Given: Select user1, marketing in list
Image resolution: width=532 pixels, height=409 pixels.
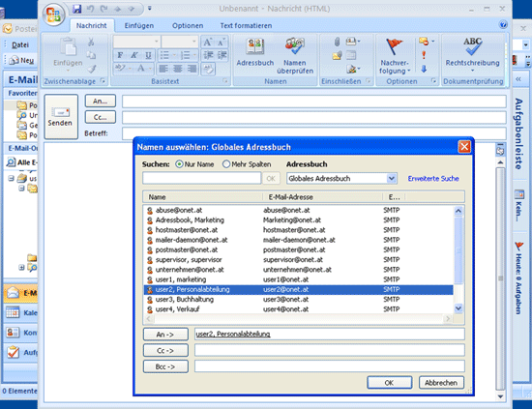Looking at the screenshot, I should pos(298,279).
